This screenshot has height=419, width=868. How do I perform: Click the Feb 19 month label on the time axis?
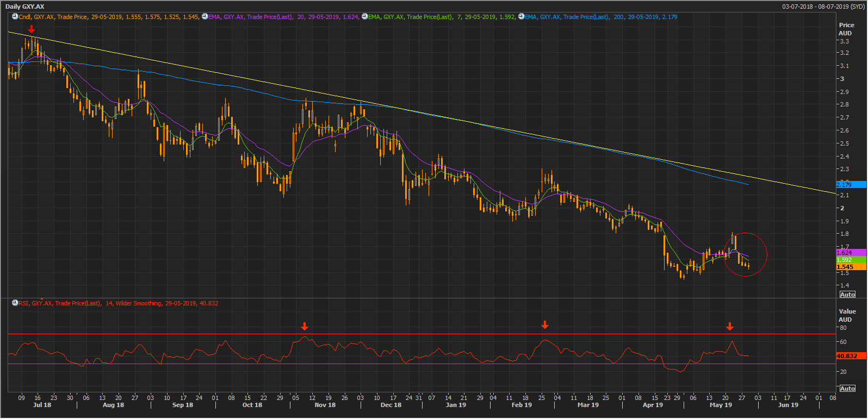click(x=522, y=405)
